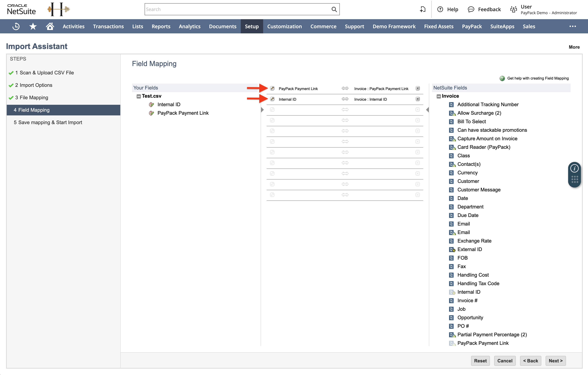Click the right-pointing arrow beside Your Fields
The image size is (588, 375).
(x=262, y=110)
